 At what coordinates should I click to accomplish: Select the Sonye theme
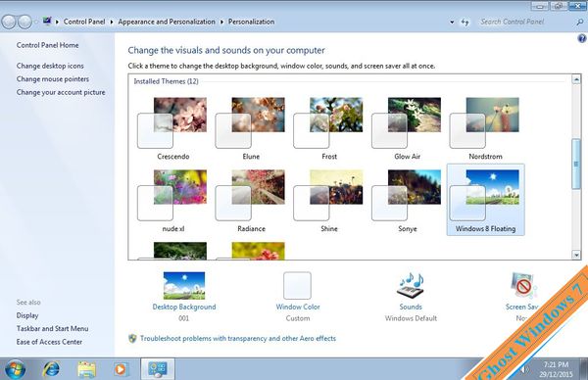tap(407, 201)
